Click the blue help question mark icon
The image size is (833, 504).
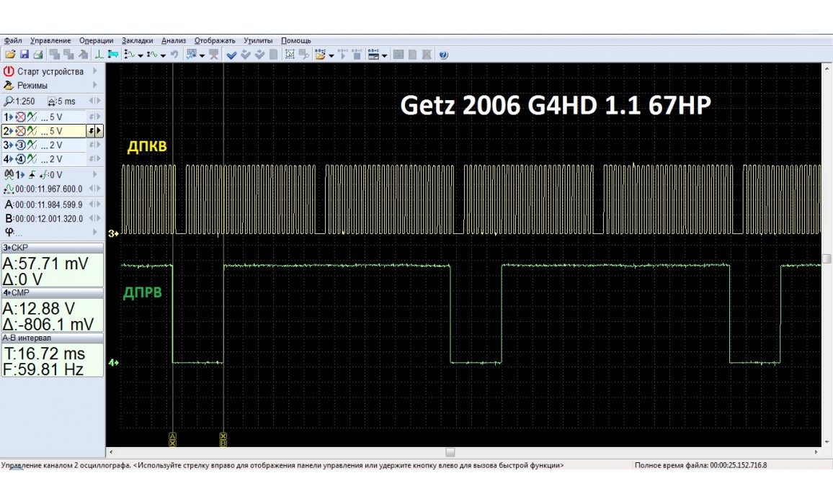443,55
